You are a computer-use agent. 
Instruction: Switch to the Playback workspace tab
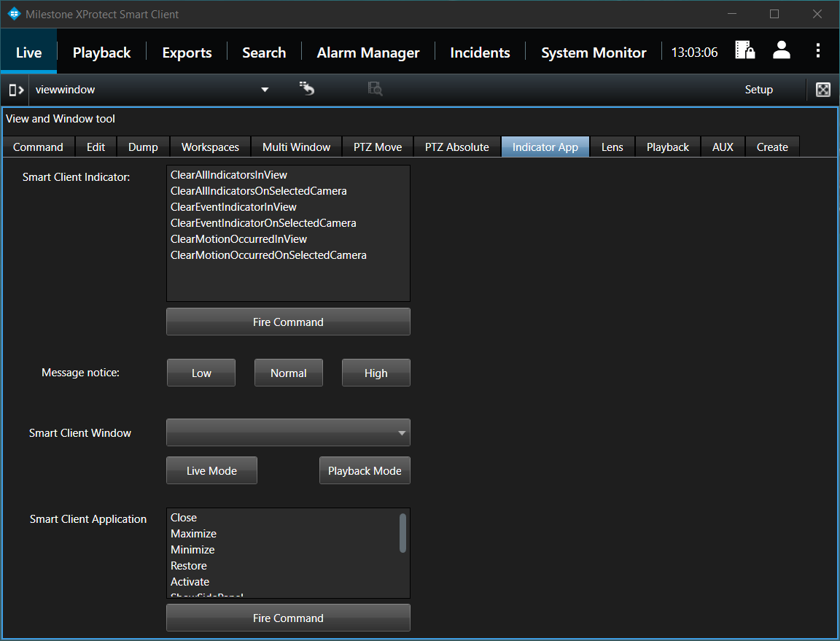tap(102, 53)
